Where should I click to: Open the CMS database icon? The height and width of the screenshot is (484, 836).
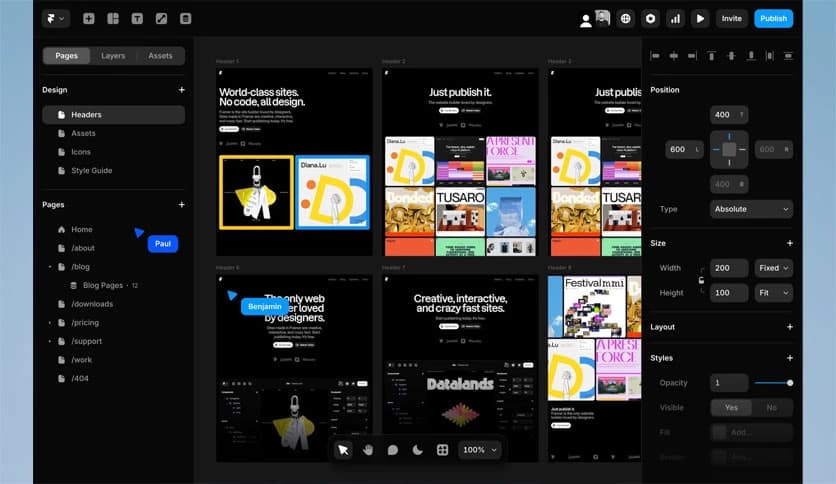tap(186, 19)
